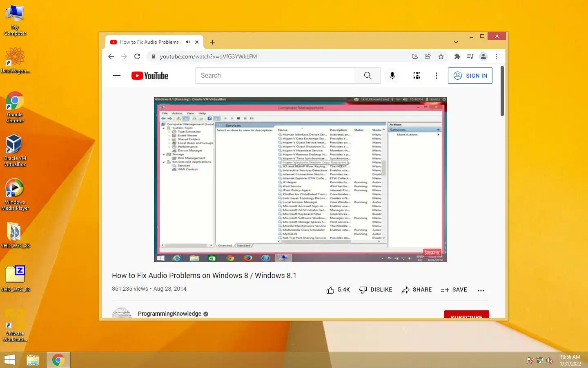588x368 pixels.
Task: Save the video to a playlist
Action: click(454, 290)
